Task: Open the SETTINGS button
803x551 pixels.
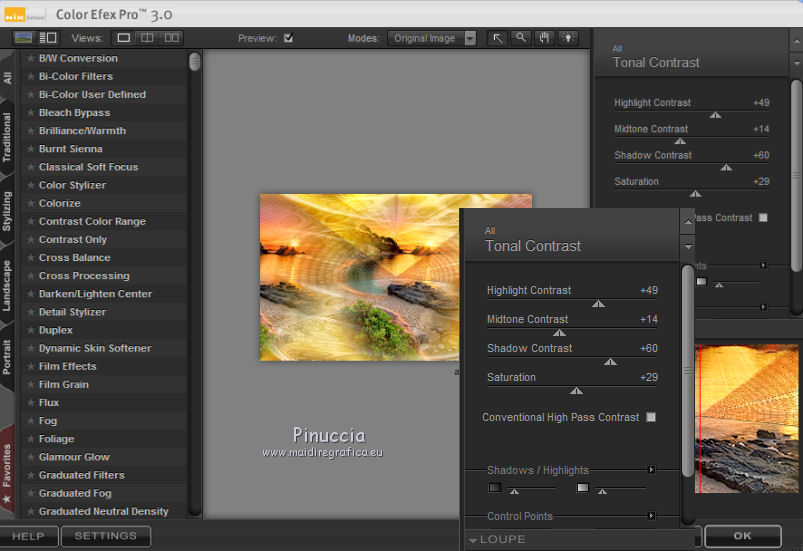Action: pyautogui.click(x=105, y=536)
